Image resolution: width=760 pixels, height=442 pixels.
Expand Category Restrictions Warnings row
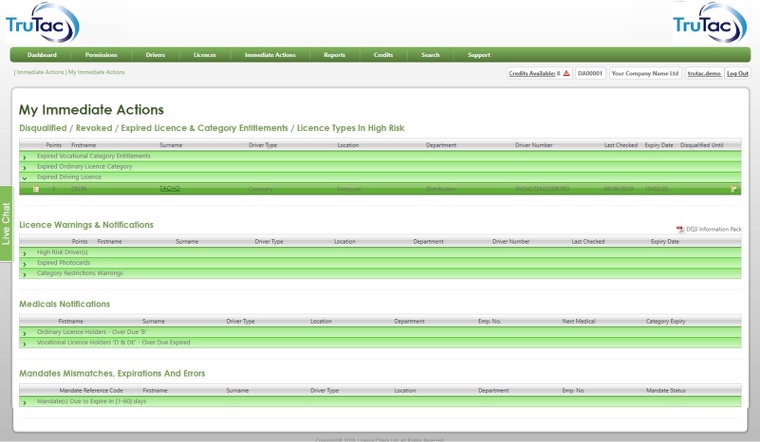point(25,273)
